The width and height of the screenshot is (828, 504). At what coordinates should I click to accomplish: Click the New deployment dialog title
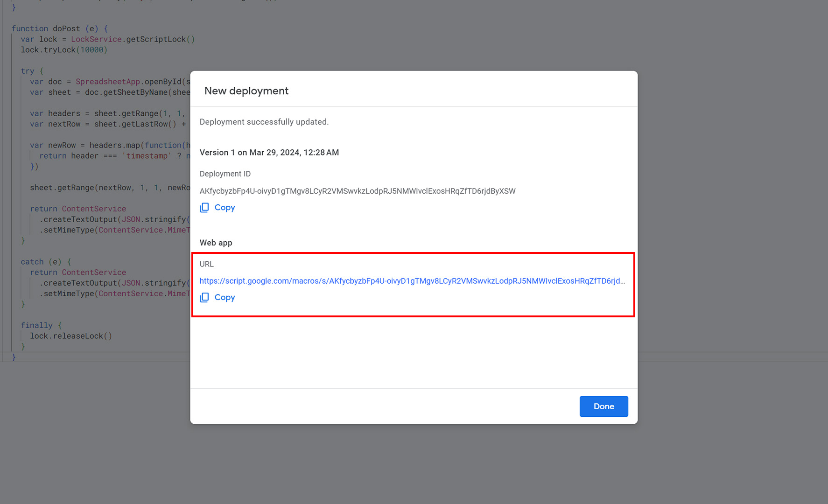coord(246,91)
